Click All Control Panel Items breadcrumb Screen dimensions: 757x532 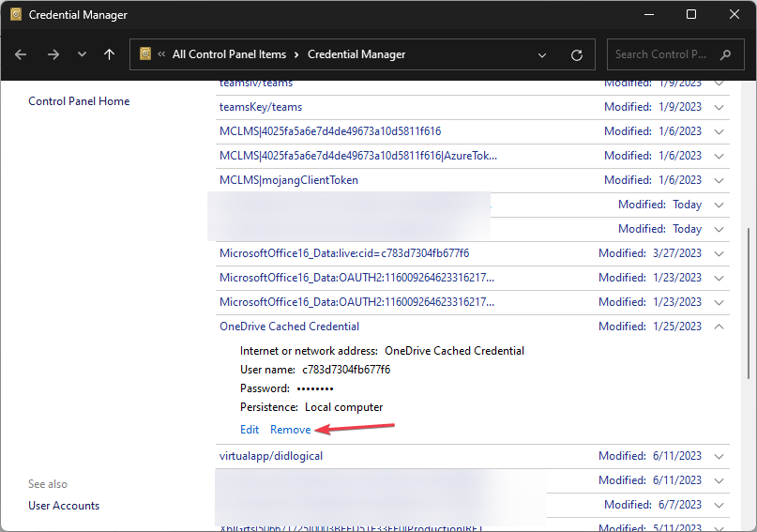229,54
